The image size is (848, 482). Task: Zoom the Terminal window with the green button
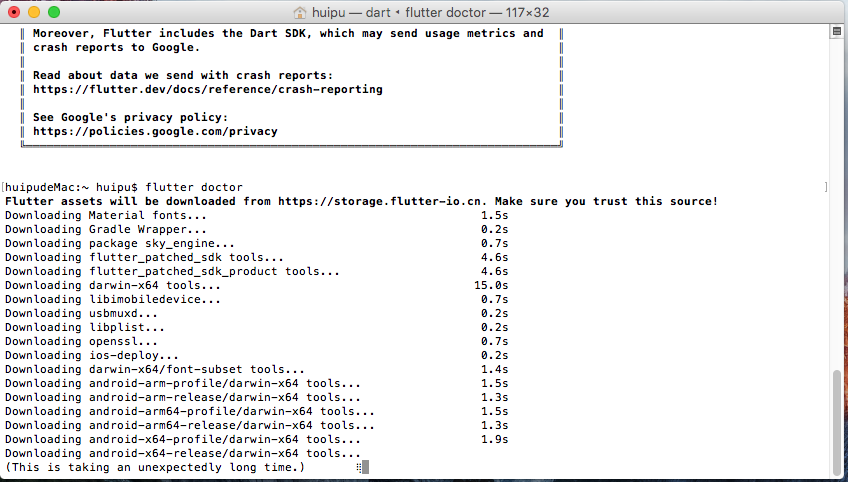(x=54, y=12)
